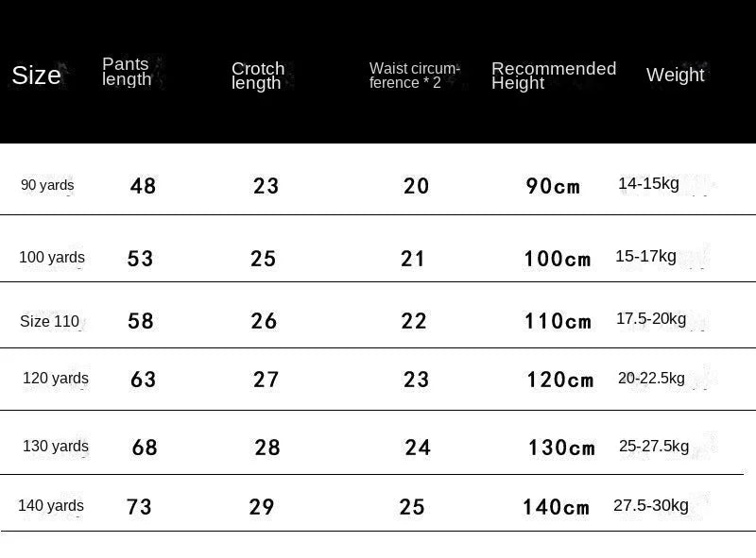Click pants length value 73
Viewport: 756px width, 558px height.
[139, 507]
